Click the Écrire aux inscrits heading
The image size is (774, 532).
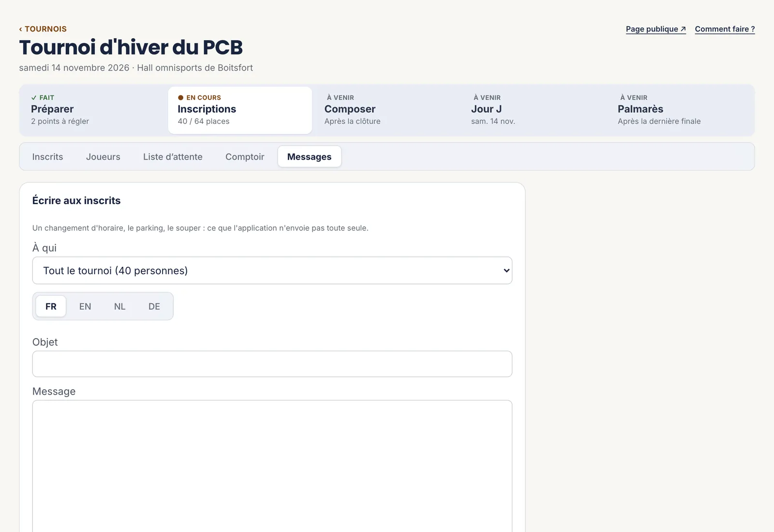[76, 201]
